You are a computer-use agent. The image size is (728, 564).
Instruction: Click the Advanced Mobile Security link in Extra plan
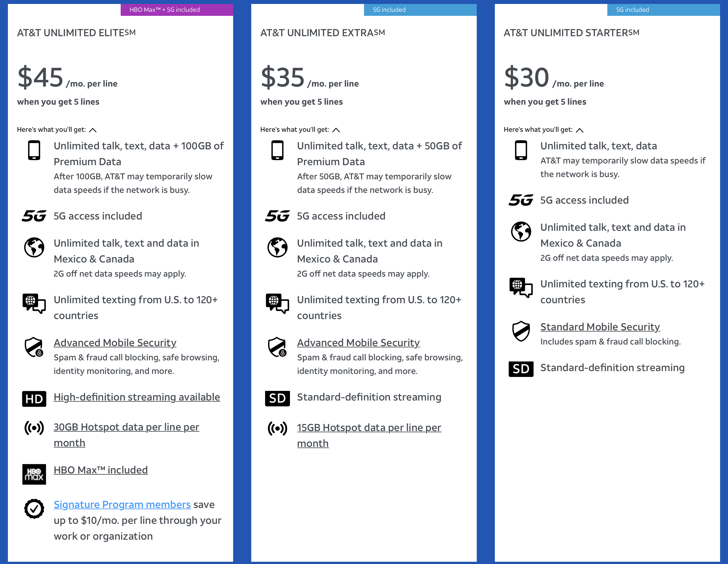(x=358, y=343)
